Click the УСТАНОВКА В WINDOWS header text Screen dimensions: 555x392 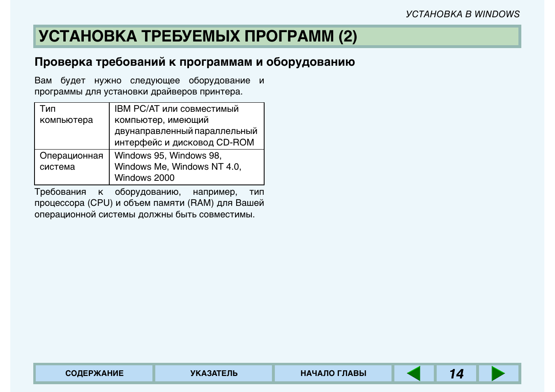[x=463, y=14]
